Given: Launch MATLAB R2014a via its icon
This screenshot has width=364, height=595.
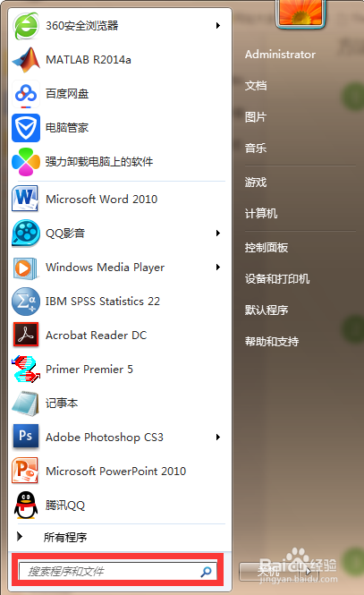Looking at the screenshot, I should tap(26, 60).
